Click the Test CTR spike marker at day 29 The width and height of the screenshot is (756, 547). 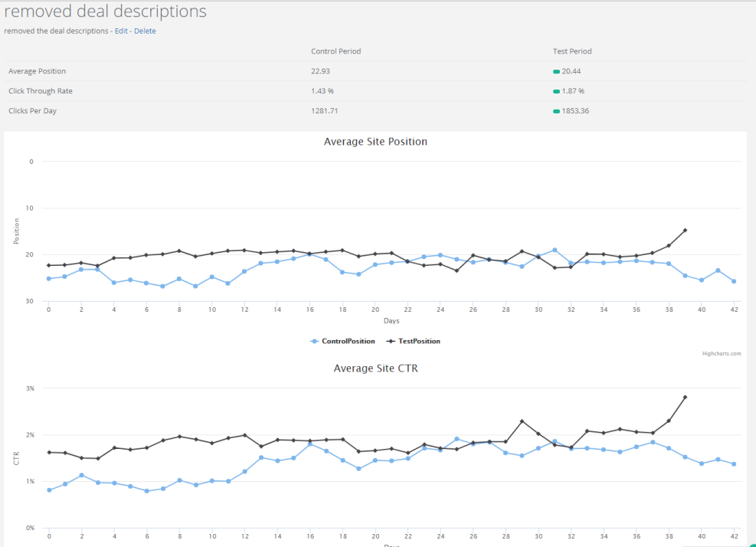[x=522, y=421]
